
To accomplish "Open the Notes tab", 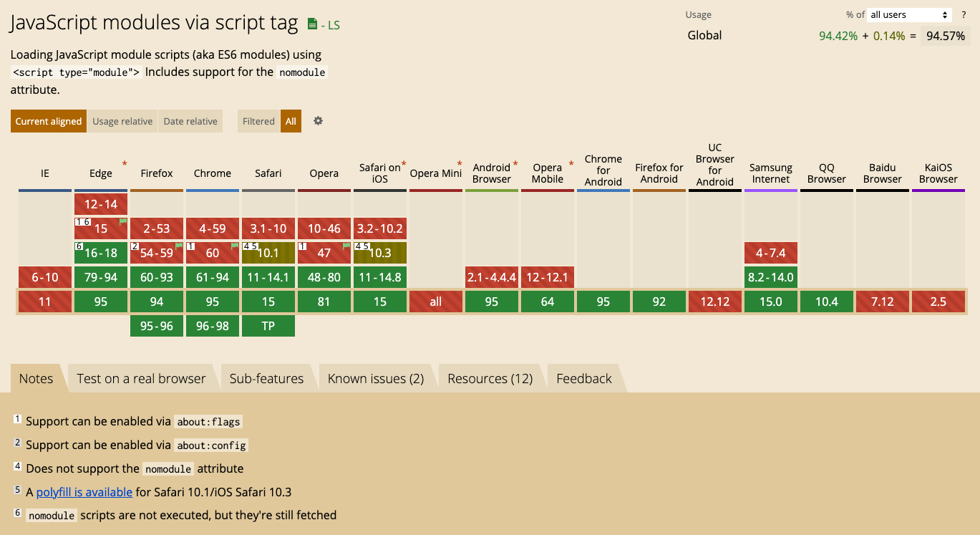I will 36,378.
